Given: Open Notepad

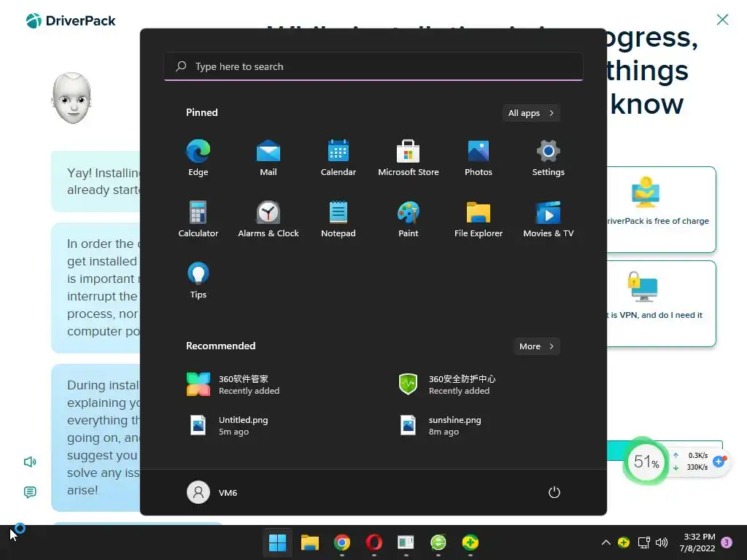Looking at the screenshot, I should (x=338, y=219).
